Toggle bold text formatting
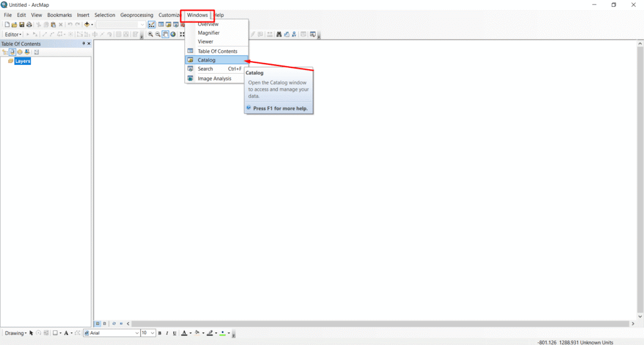The height and width of the screenshot is (345, 644). [x=160, y=333]
